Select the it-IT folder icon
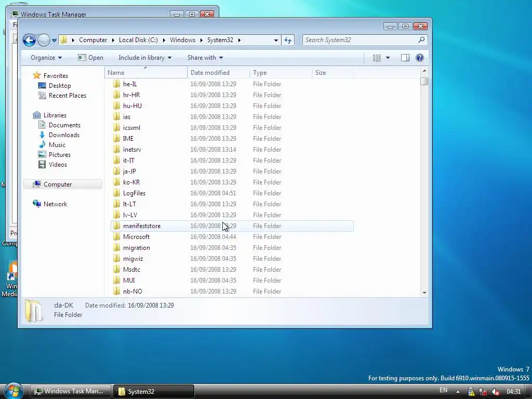This screenshot has width=532, height=399. (x=116, y=160)
